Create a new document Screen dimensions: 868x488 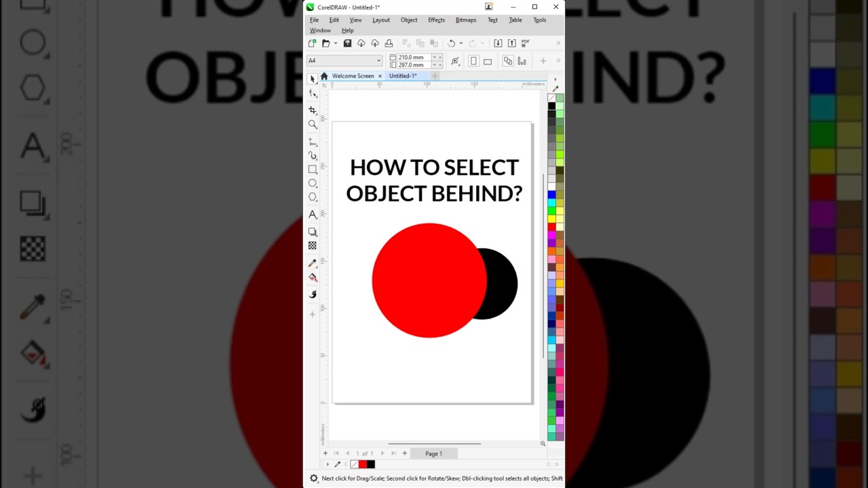click(x=313, y=43)
